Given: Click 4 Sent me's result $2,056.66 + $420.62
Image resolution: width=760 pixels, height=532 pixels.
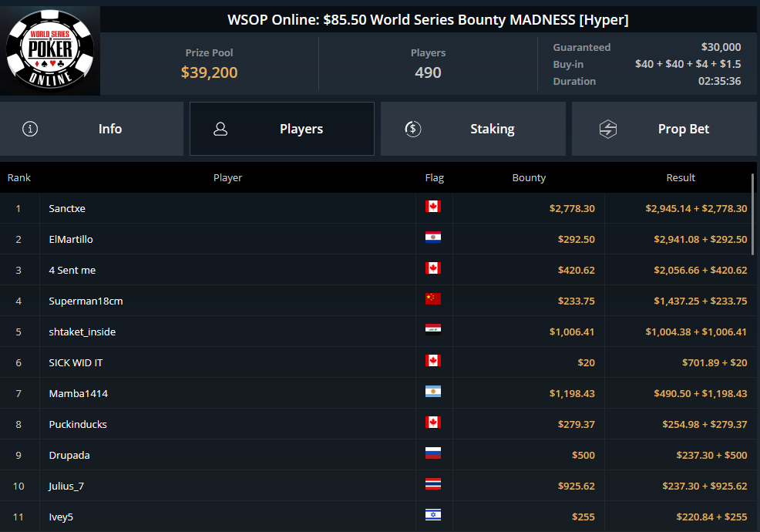Looking at the screenshot, I should click(701, 270).
